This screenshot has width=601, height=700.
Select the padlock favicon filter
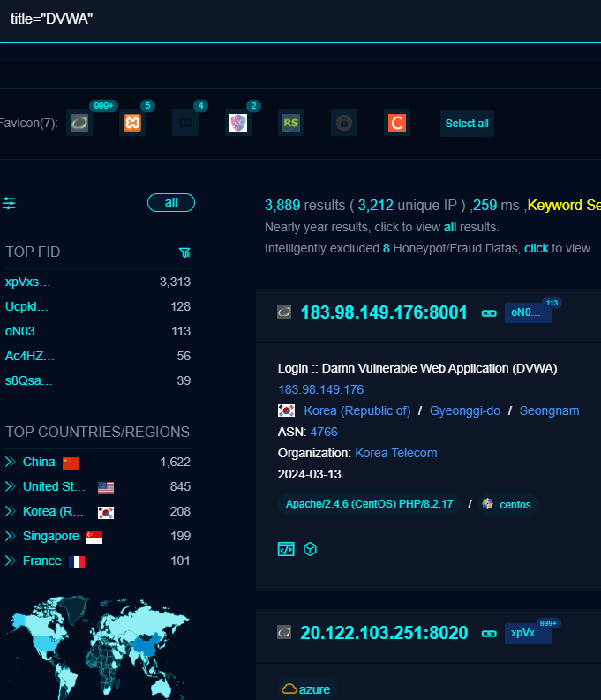[x=344, y=124]
